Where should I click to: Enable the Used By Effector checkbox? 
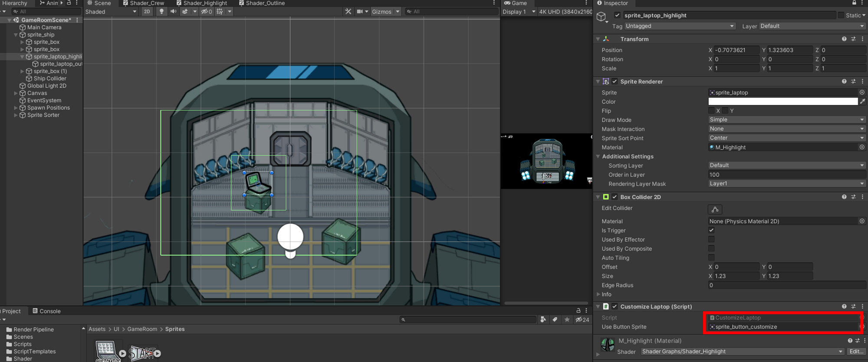pos(711,239)
